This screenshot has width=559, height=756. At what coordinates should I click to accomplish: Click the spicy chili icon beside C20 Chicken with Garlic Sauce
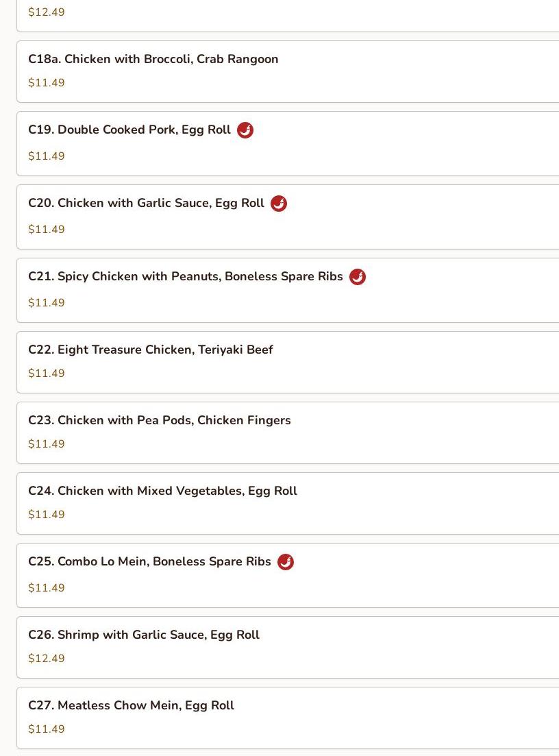[x=279, y=204]
